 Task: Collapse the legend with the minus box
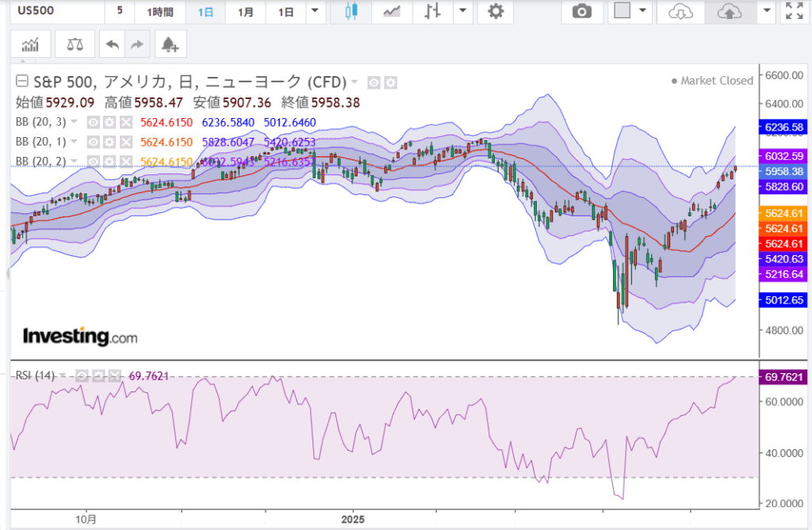21,81
